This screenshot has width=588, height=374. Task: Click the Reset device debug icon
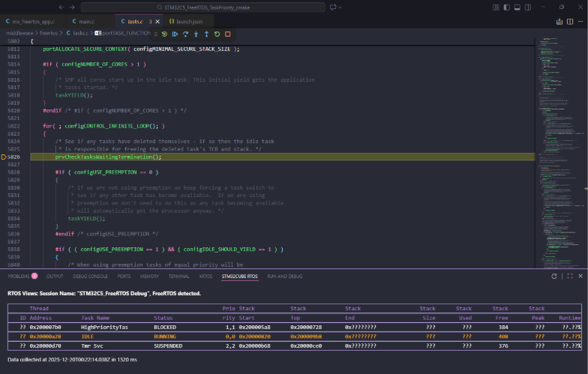coord(164,34)
